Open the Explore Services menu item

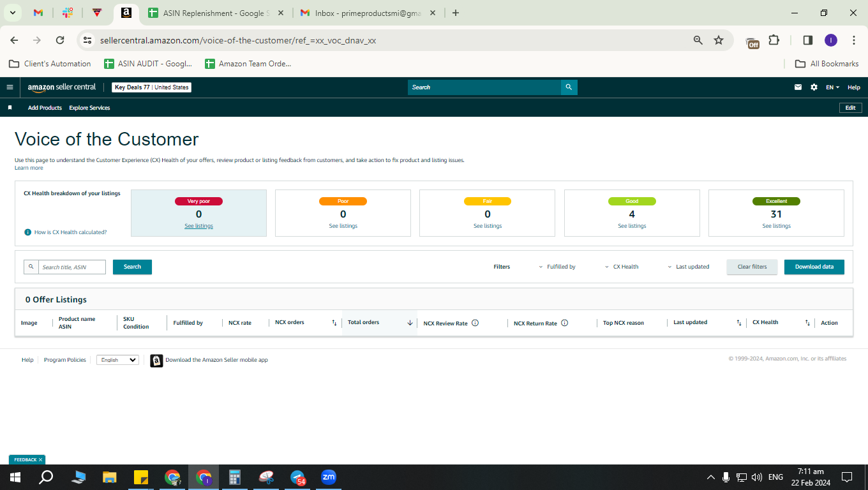click(89, 108)
